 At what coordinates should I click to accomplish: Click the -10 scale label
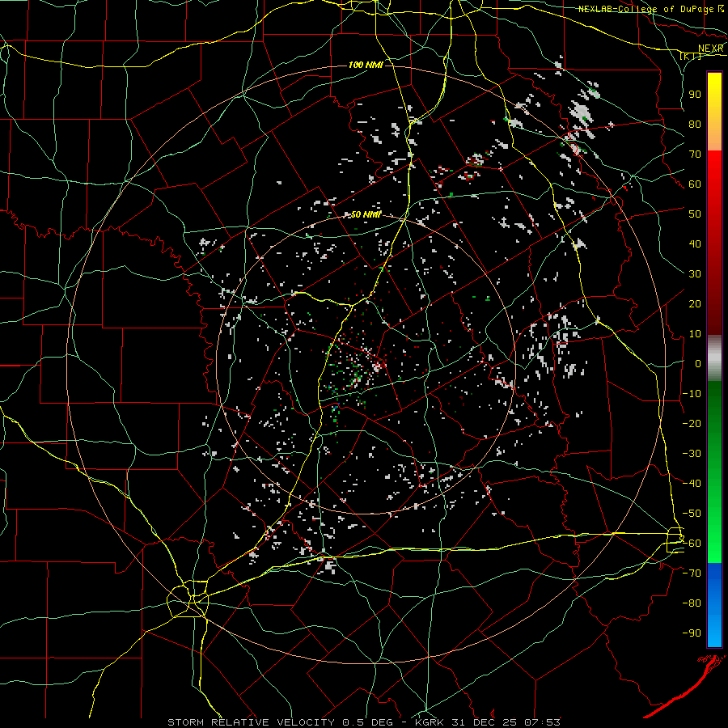pos(692,394)
